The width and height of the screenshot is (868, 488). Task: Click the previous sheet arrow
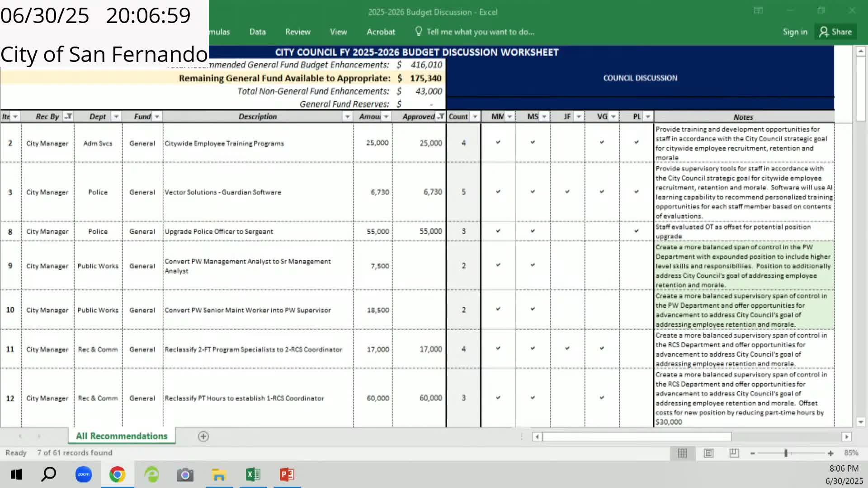pyautogui.click(x=20, y=436)
